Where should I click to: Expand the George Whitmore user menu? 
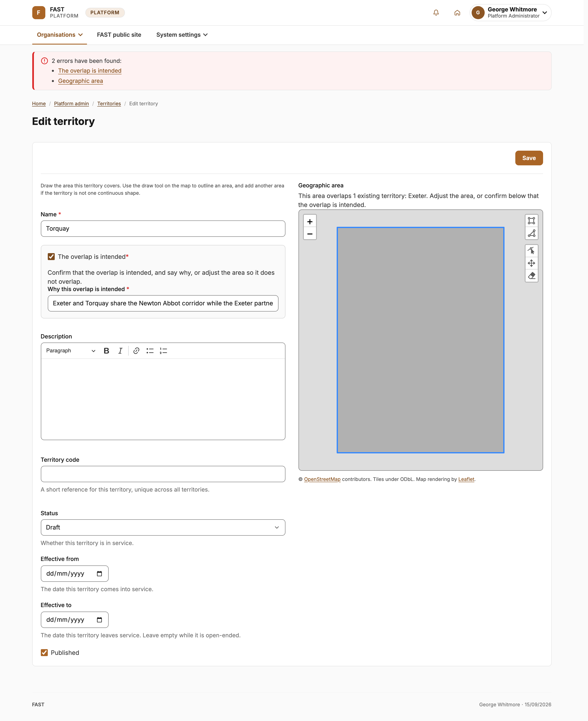(x=510, y=12)
